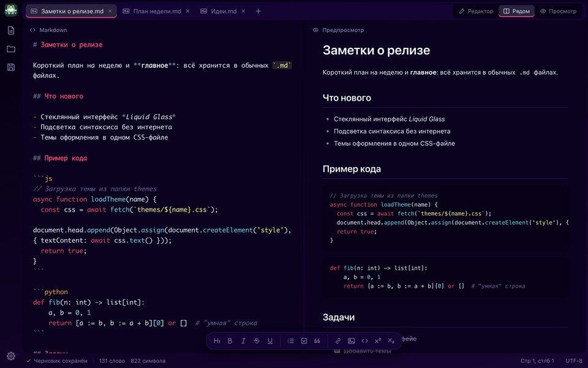Click the '# Заметки о релизе' heading line in editor
The width and height of the screenshot is (588, 368).
(67, 45)
